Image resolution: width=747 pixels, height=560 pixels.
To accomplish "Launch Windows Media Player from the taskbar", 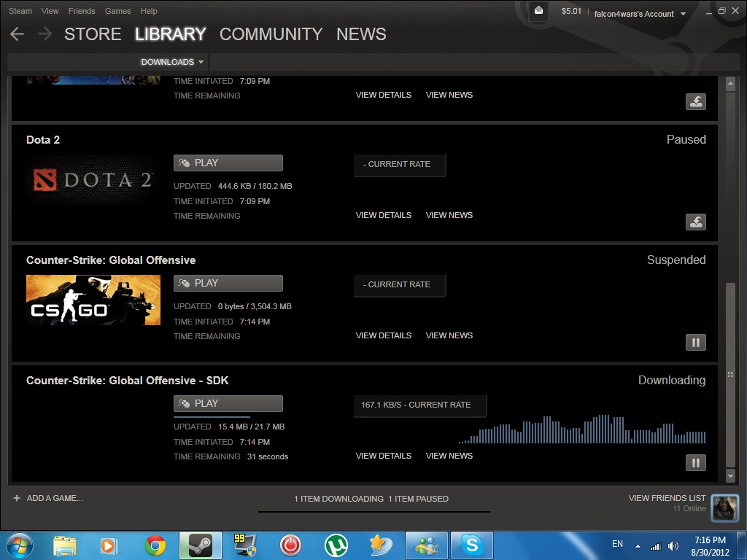I will point(109,545).
